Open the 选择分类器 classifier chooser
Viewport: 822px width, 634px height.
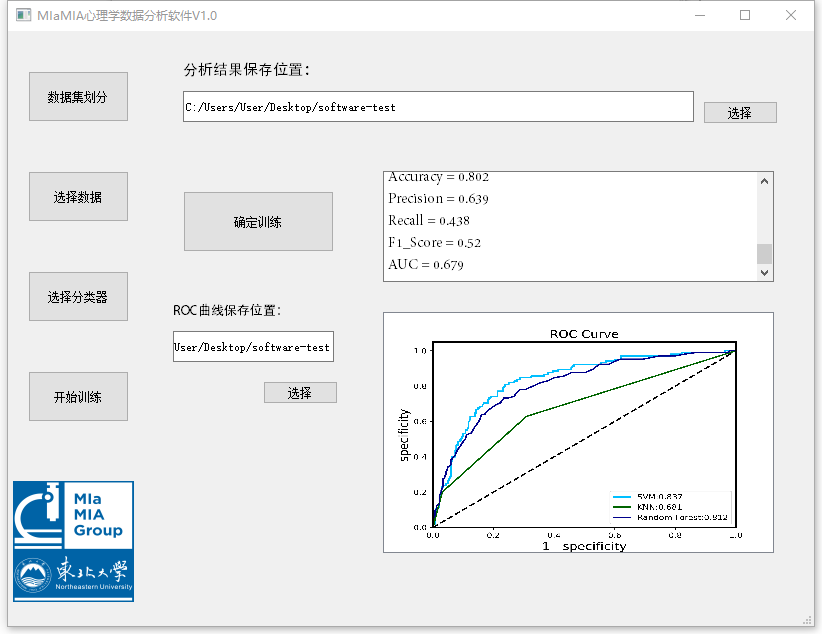(78, 297)
